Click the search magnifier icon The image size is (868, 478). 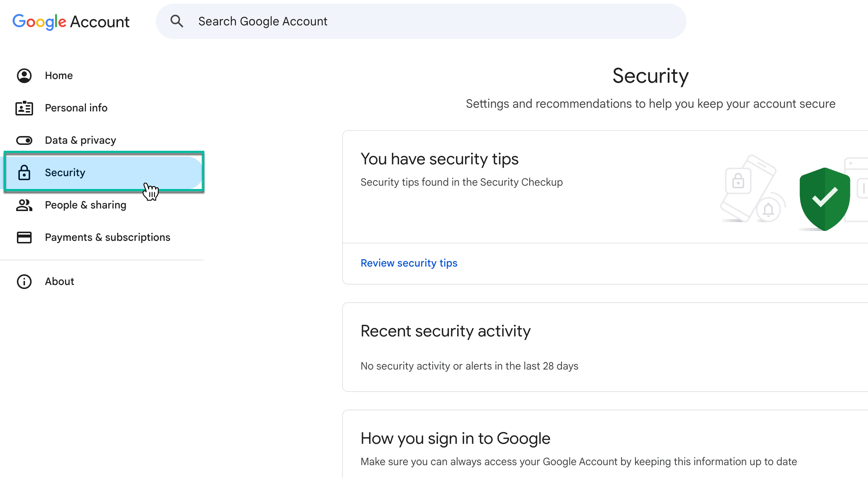pyautogui.click(x=177, y=21)
